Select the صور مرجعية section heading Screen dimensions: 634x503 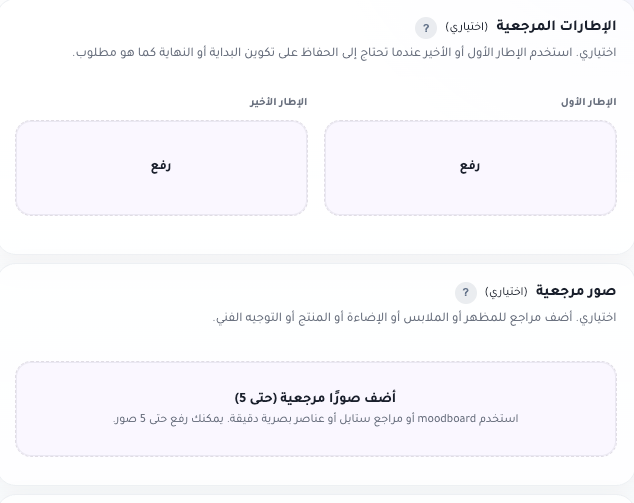(576, 291)
